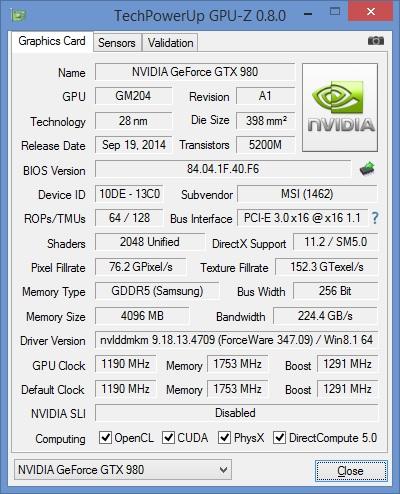Image resolution: width=400 pixels, height=494 pixels.
Task: Switch to the Validation tab
Action: (x=170, y=43)
